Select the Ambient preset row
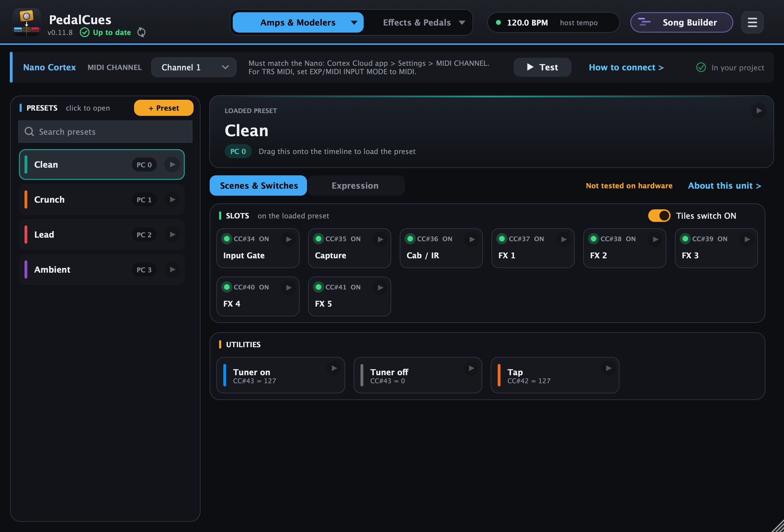The height and width of the screenshot is (532, 784). pyautogui.click(x=102, y=269)
